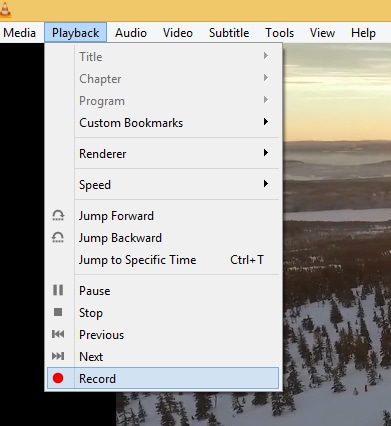This screenshot has height=426, width=391.
Task: Open the View menu
Action: (322, 33)
